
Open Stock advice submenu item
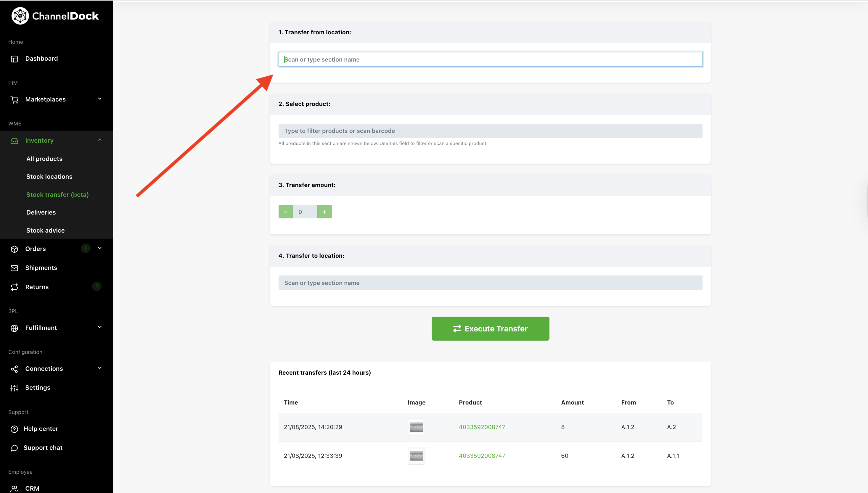[x=45, y=230]
